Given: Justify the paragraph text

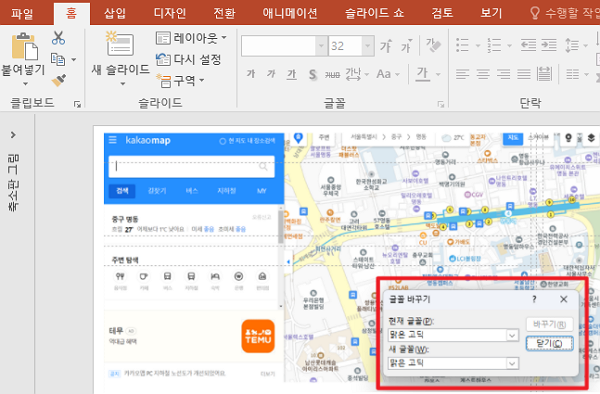Looking at the screenshot, I should pos(524,74).
